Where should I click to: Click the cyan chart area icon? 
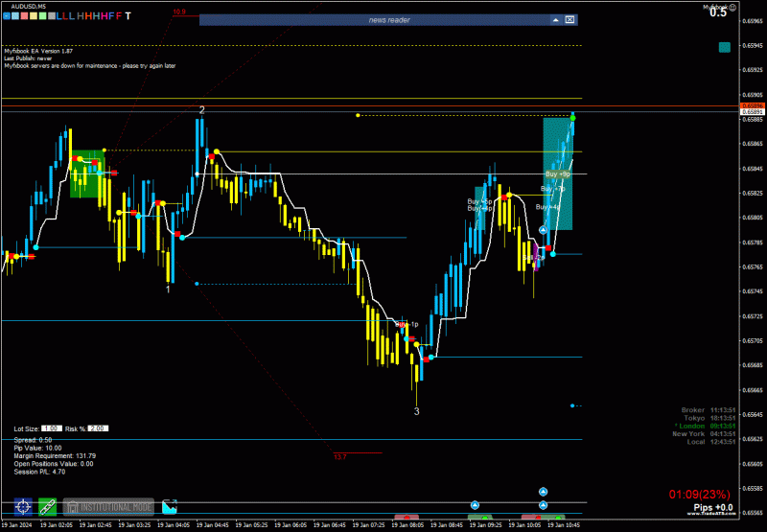tap(170, 507)
